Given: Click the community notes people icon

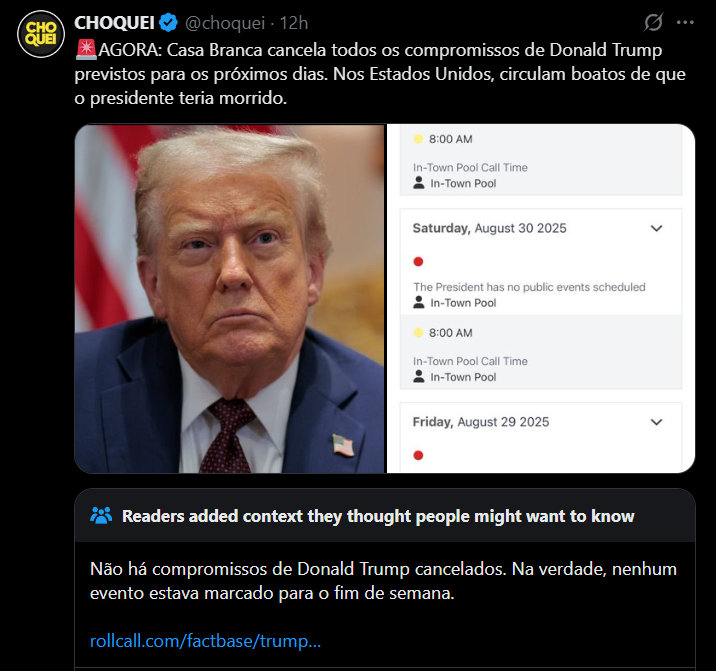Looking at the screenshot, I should coord(101,516).
